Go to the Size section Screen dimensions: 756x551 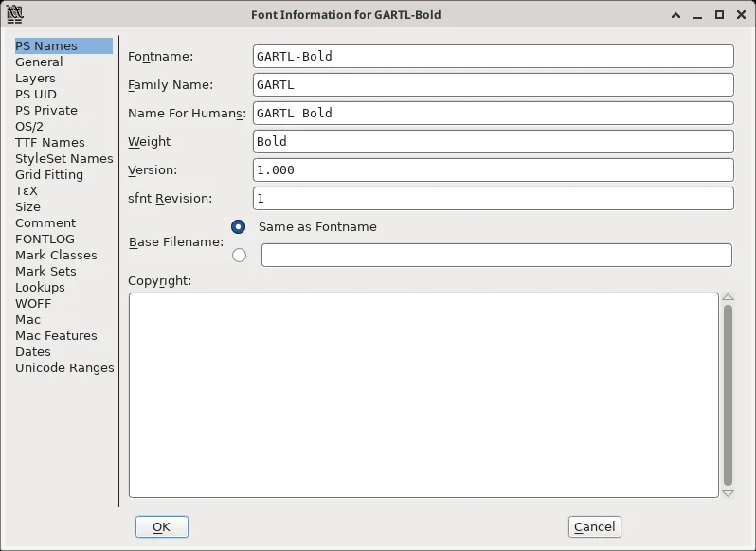coord(28,207)
